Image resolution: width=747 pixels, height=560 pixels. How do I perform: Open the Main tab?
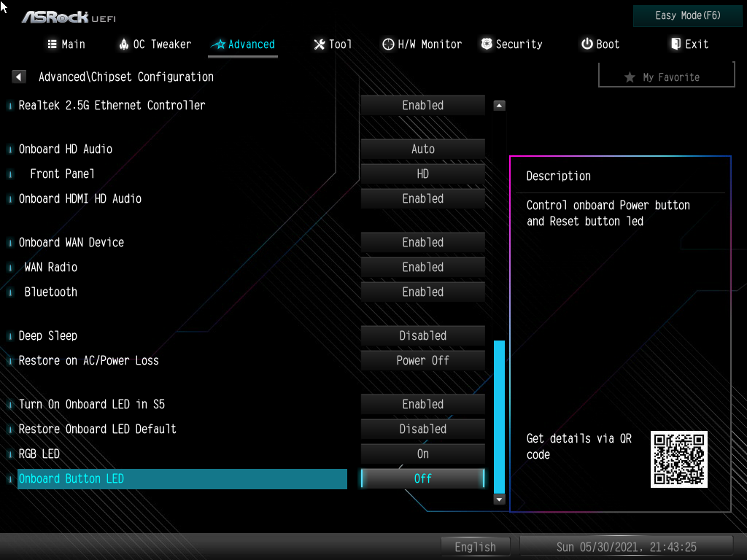(x=66, y=44)
